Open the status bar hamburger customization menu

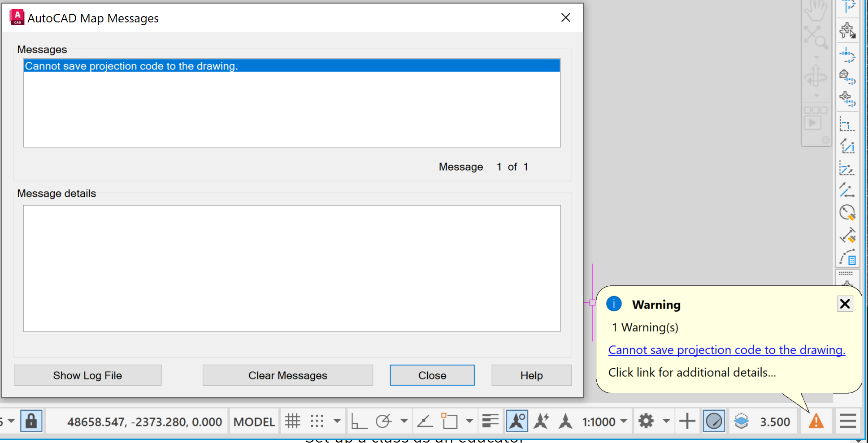847,421
